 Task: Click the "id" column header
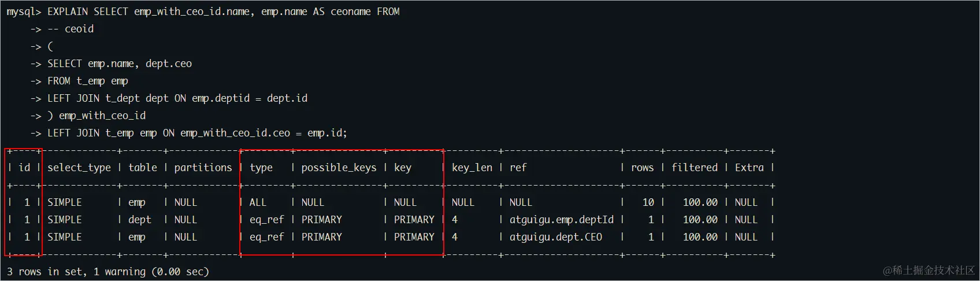point(24,168)
